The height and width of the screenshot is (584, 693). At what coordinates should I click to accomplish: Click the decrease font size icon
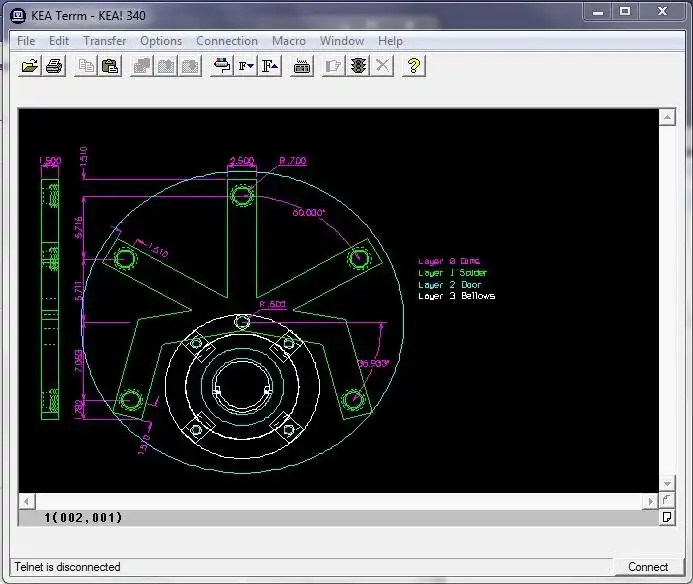(x=246, y=66)
